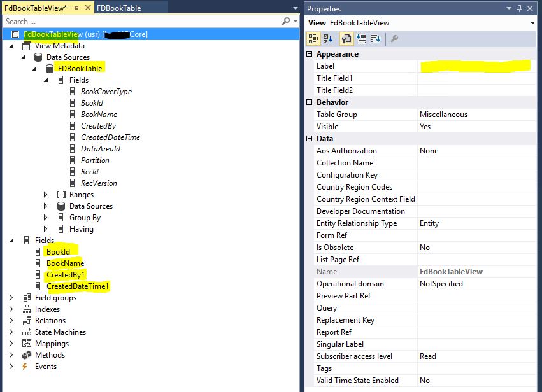Click the search magnifier icon

[x=285, y=22]
